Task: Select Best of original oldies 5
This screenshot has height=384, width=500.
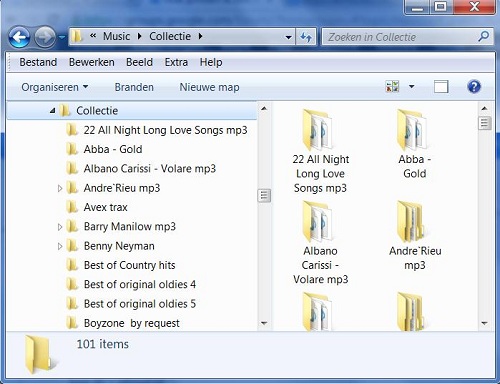Action: point(140,304)
